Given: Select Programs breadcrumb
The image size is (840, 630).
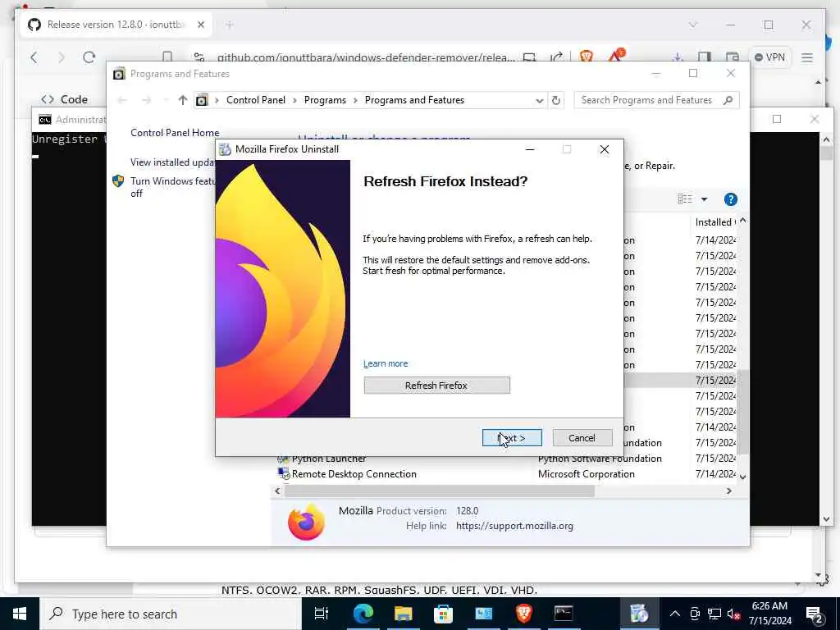Looking at the screenshot, I should [325, 100].
